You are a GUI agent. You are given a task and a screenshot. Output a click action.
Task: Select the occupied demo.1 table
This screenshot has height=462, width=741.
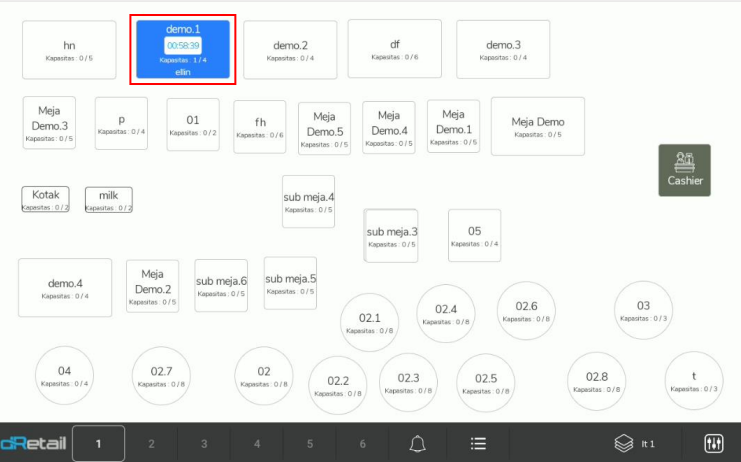(183, 50)
